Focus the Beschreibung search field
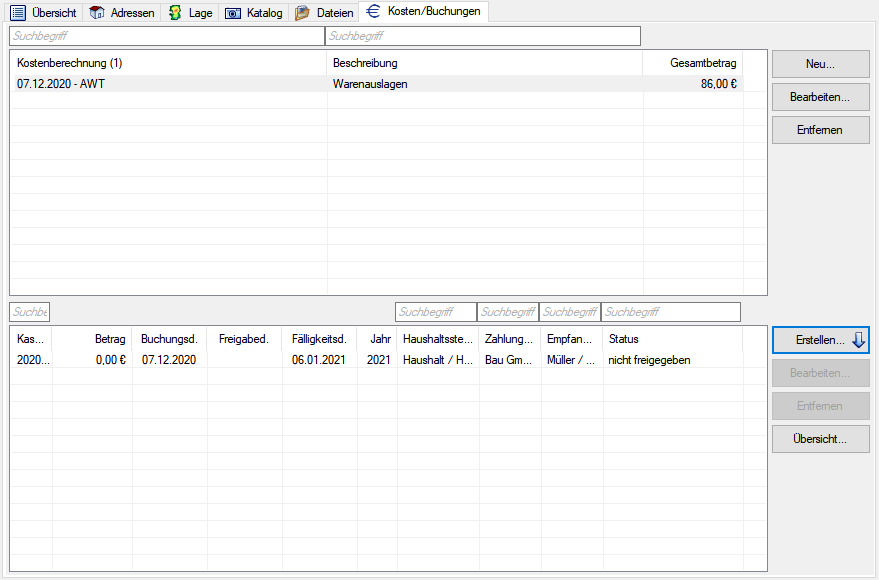The width and height of the screenshot is (879, 580). tap(482, 36)
